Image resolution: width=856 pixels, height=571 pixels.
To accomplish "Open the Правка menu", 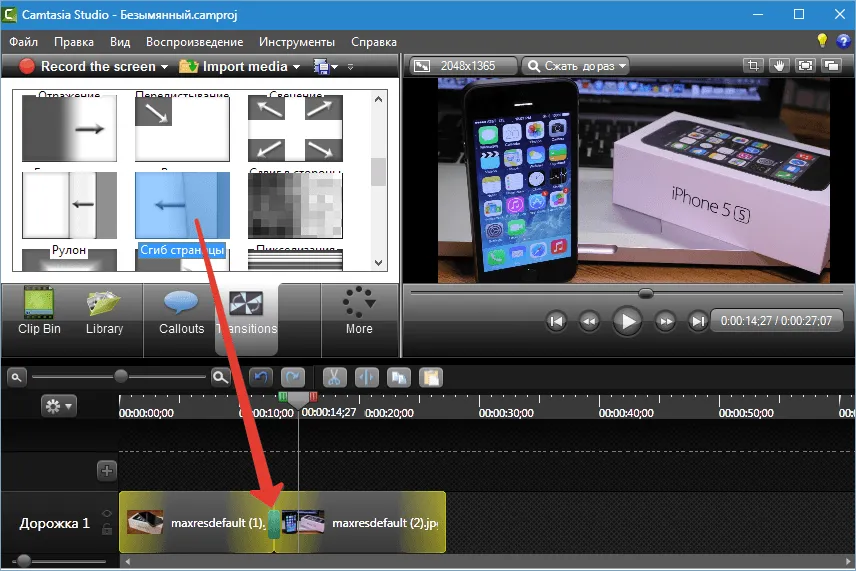I will coord(74,42).
